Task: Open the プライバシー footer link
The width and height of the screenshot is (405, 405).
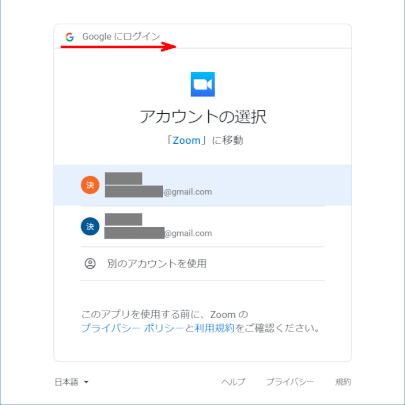Action: 290,382
